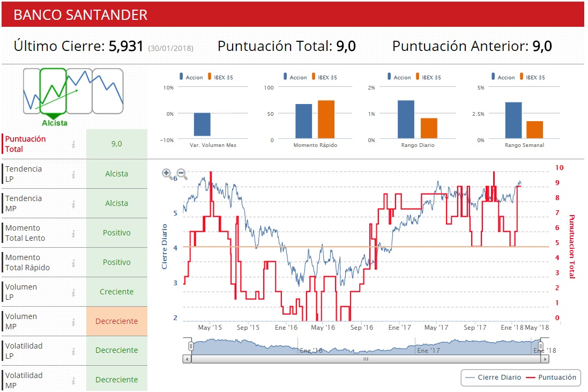This screenshot has height=392, width=588.
Task: Click the Decreciente value for Volatilidad LP
Action: tap(117, 350)
